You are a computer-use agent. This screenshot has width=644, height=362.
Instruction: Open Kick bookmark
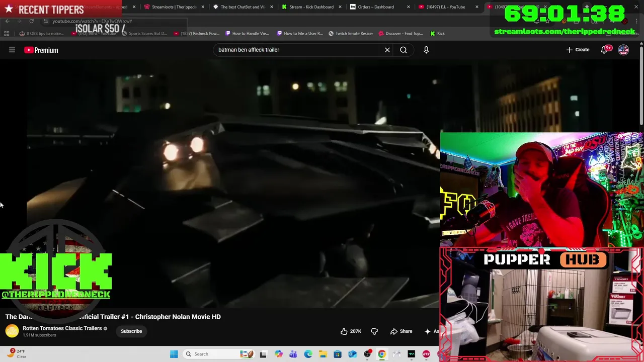(x=437, y=33)
